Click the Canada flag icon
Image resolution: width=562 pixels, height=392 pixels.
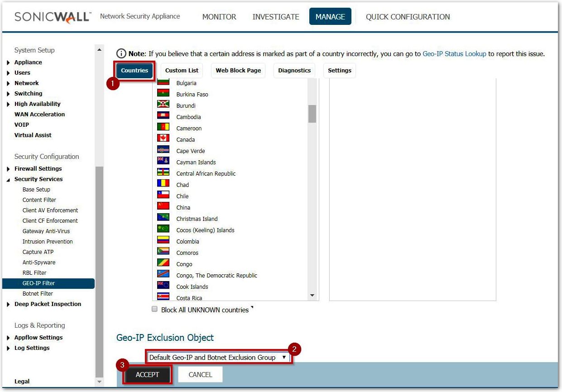[x=163, y=138]
